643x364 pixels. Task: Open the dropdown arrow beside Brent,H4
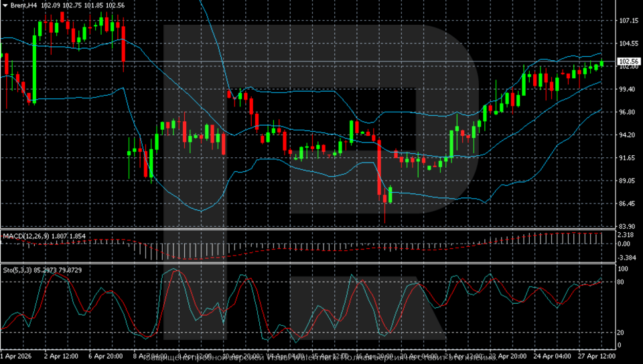(5, 5)
